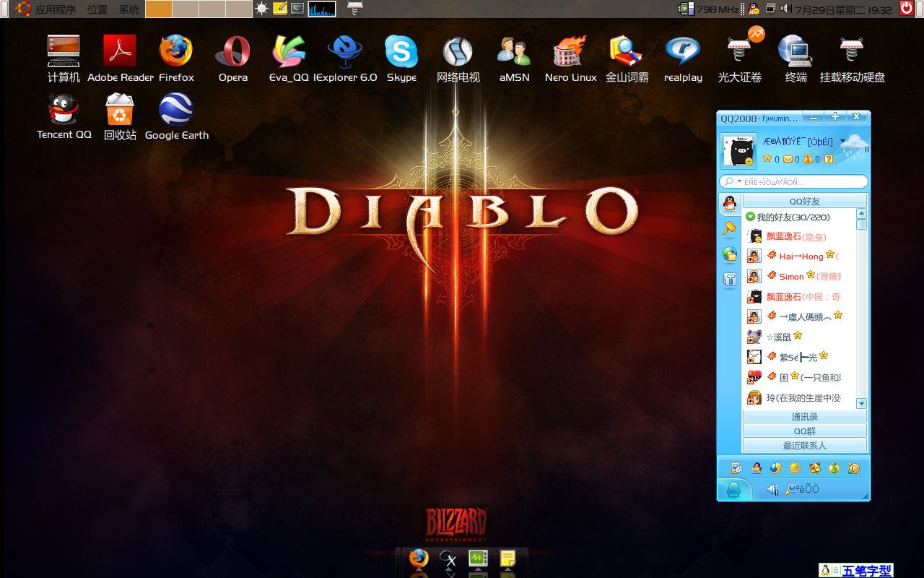Click the 挂载移动硬盘 desktop icon
Image resolution: width=924 pixels, height=578 pixels.
(852, 59)
